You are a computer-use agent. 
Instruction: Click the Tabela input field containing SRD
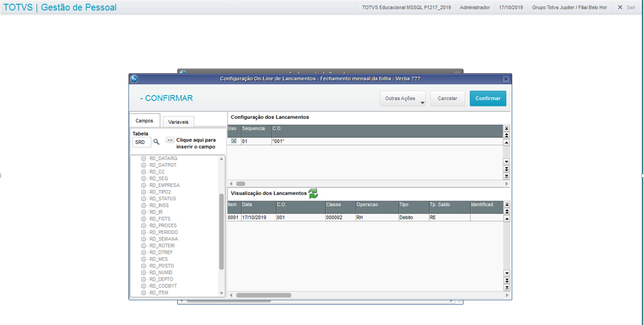[x=142, y=142]
